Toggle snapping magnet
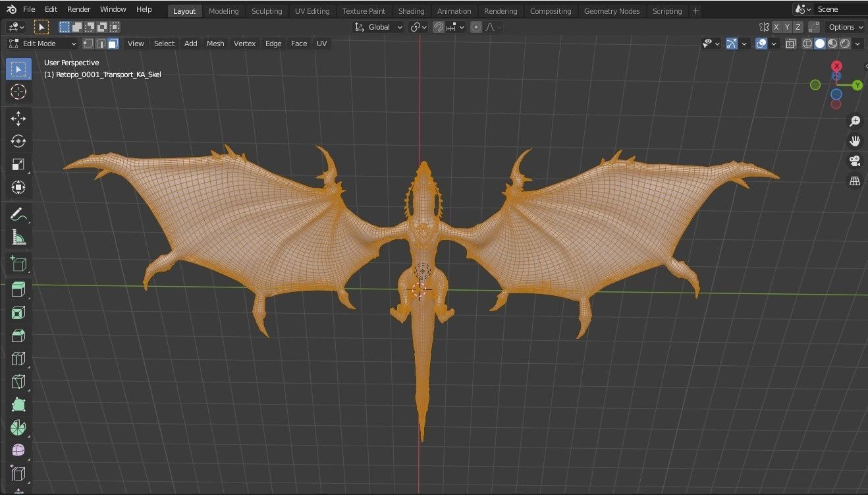This screenshot has width=868, height=495. point(438,27)
